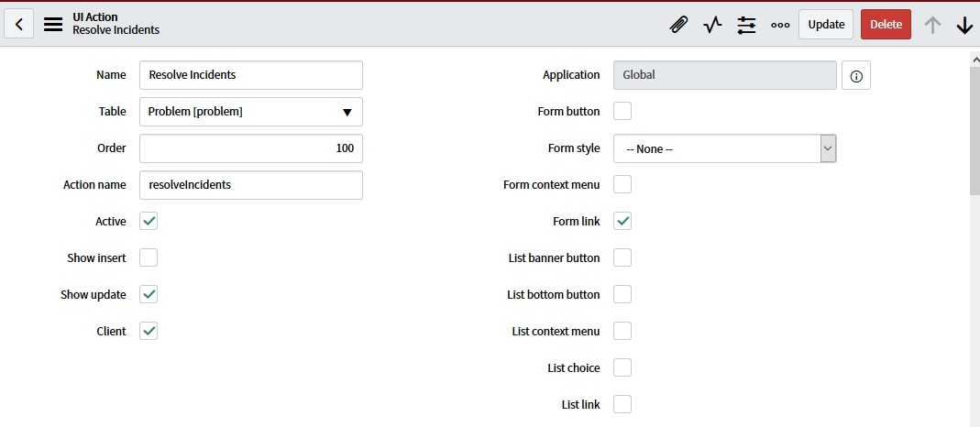The height and width of the screenshot is (427, 980).
Task: Click the Application info icon
Action: tap(856, 75)
